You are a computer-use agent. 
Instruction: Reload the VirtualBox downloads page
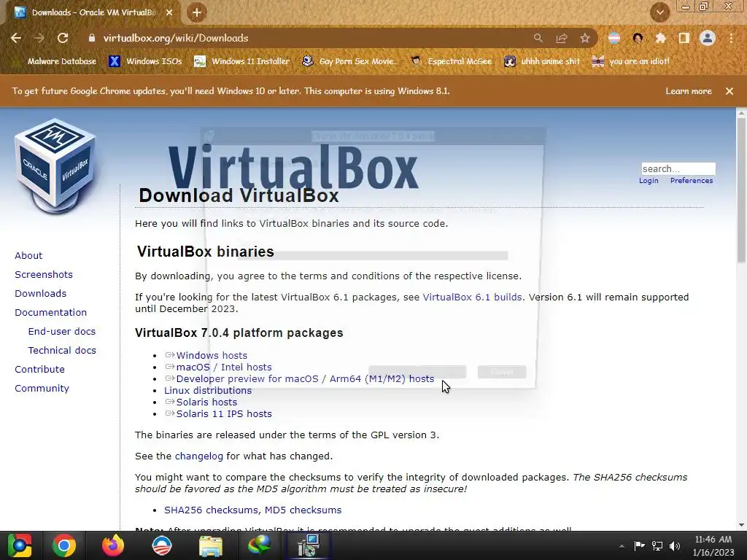point(63,38)
